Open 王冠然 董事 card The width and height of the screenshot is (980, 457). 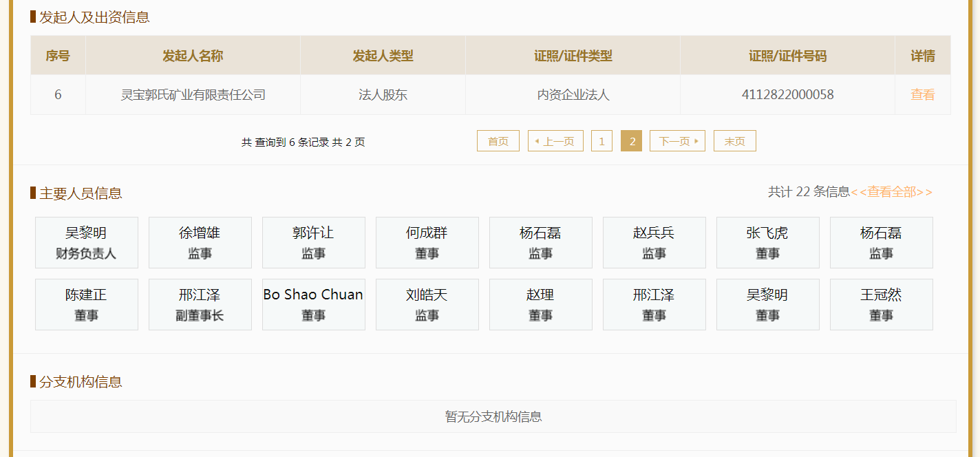point(882,304)
